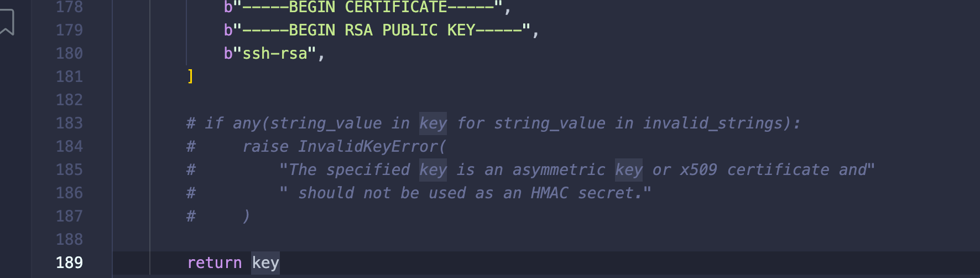Screen dimensions: 980x278
Task: Click the return keyword on line 189
Action: (x=214, y=262)
